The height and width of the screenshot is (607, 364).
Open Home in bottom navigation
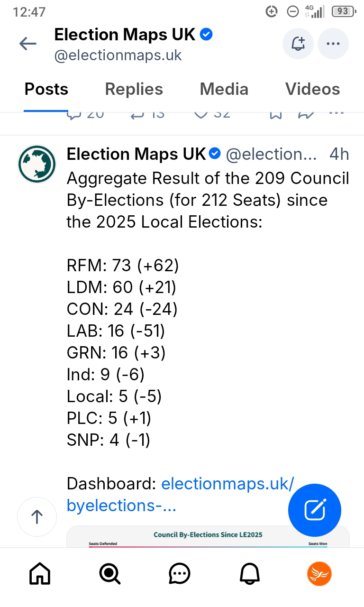click(x=40, y=575)
